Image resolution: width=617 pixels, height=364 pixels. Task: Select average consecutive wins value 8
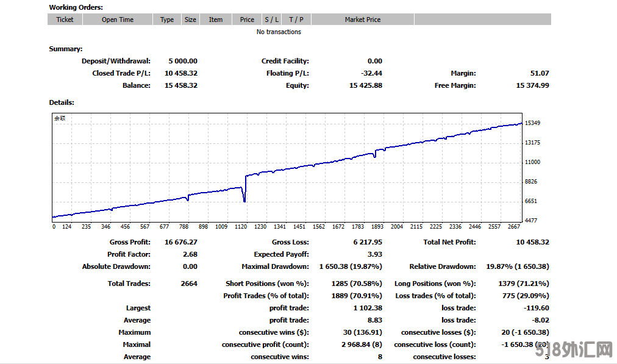click(380, 357)
